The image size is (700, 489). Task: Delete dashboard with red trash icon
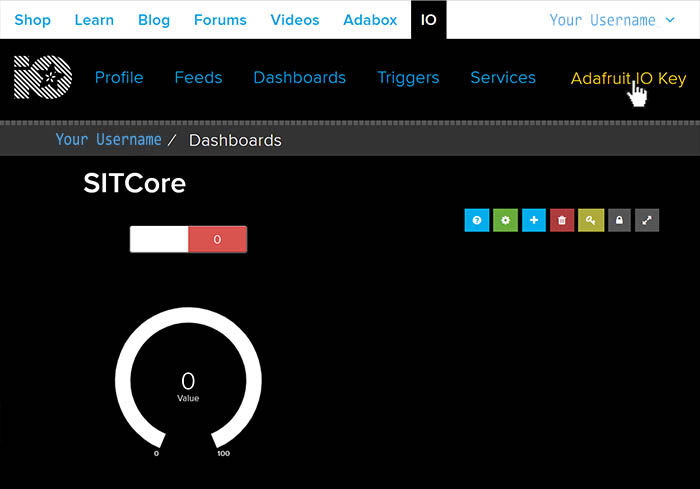pos(562,220)
